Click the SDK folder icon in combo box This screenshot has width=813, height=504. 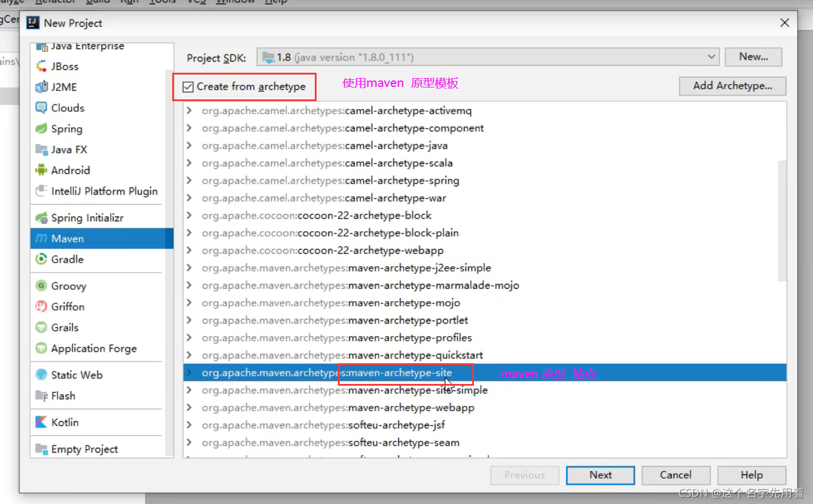pos(268,57)
